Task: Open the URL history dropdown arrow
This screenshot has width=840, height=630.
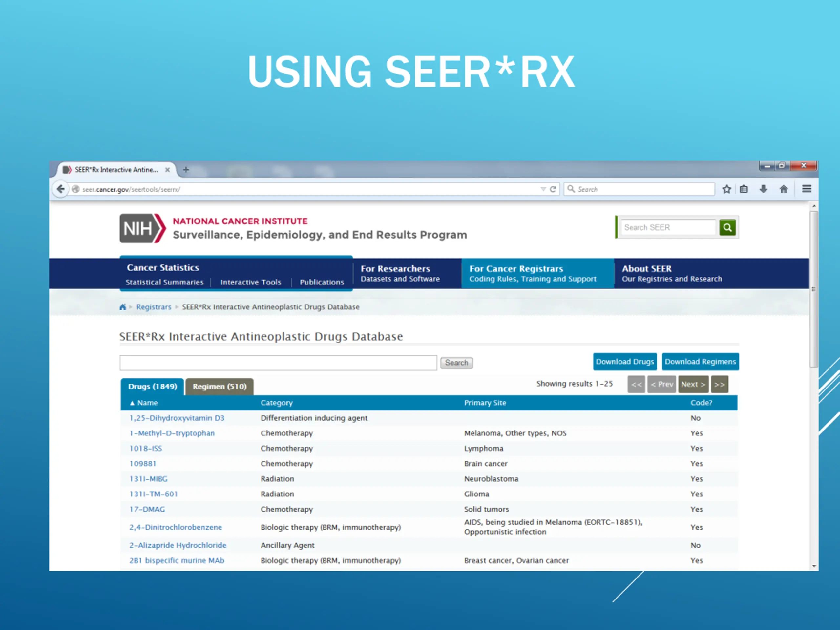Action: 543,189
